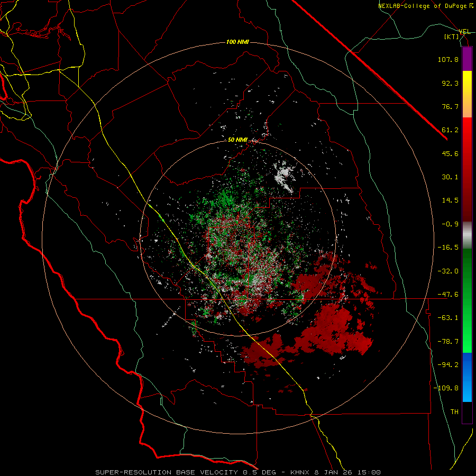Click the 50 NMI range ring label
The image size is (476, 476).
click(237, 140)
